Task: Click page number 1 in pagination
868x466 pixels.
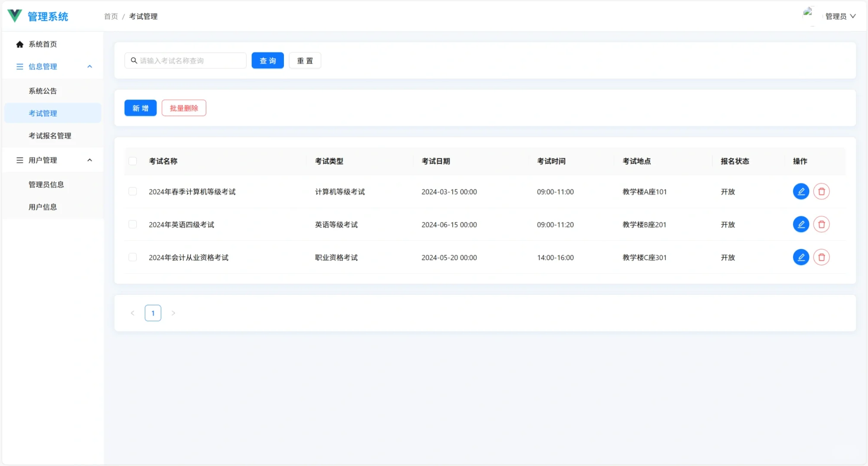Action: [x=153, y=313]
